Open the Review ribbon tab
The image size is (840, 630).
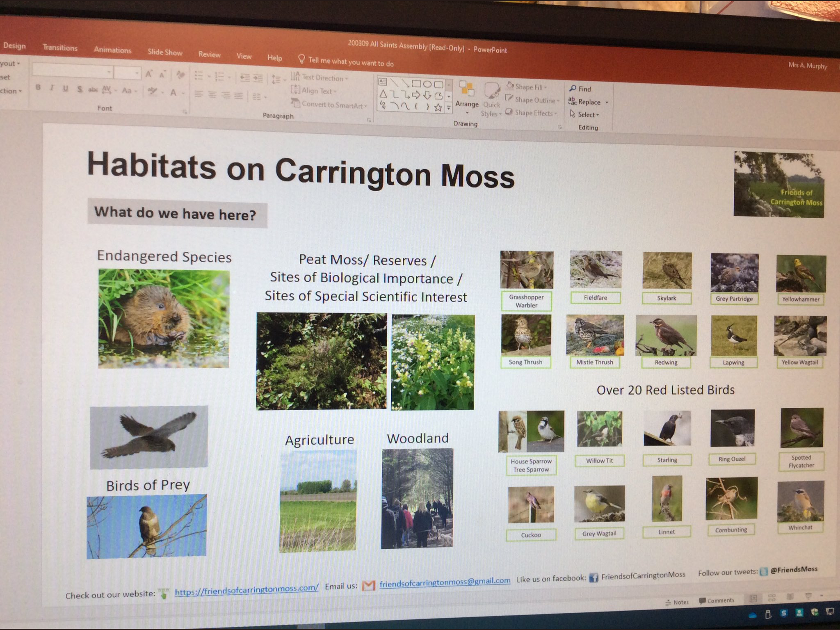[209, 54]
